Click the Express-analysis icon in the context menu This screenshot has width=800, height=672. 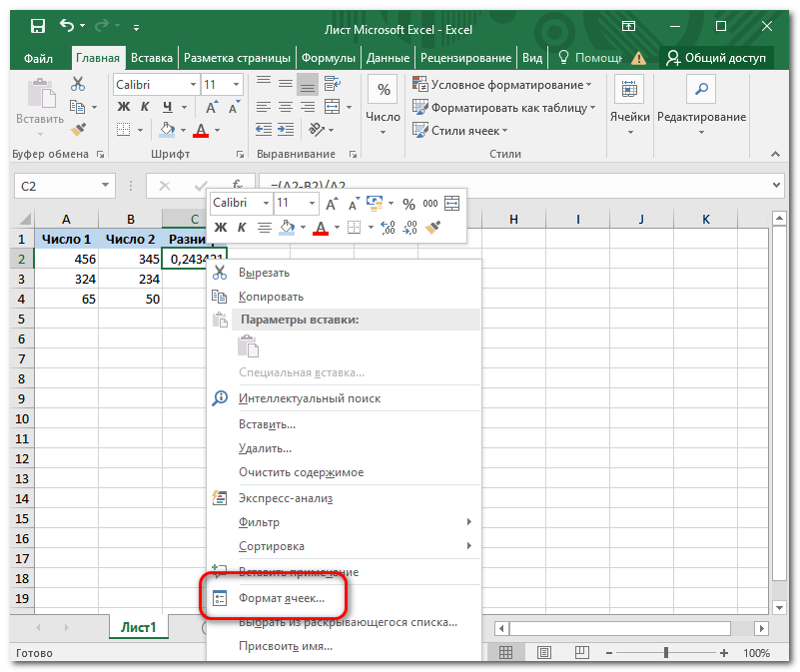point(221,497)
